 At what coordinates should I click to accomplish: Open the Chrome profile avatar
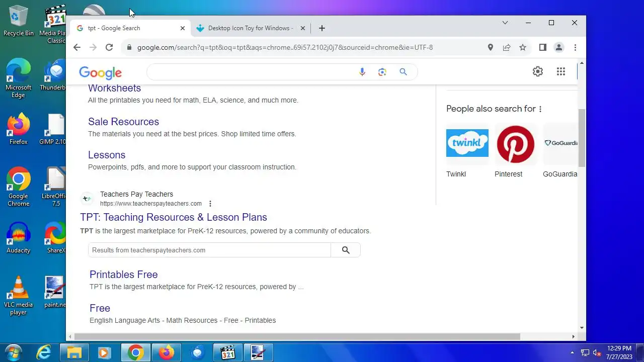[558, 47]
